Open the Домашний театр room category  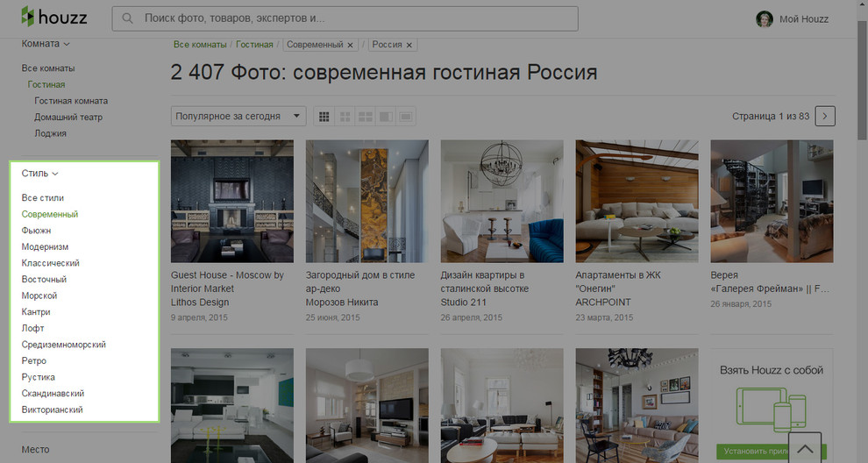68,117
